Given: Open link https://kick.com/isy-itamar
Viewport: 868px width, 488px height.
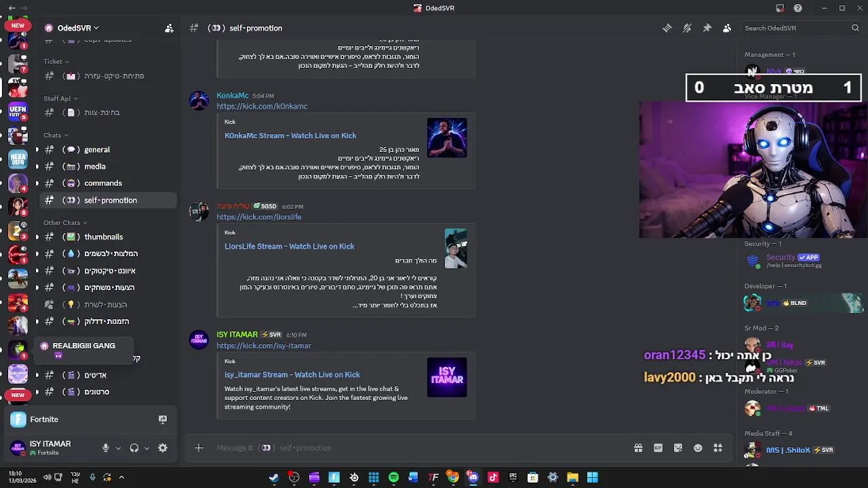Looking at the screenshot, I should 264,346.
